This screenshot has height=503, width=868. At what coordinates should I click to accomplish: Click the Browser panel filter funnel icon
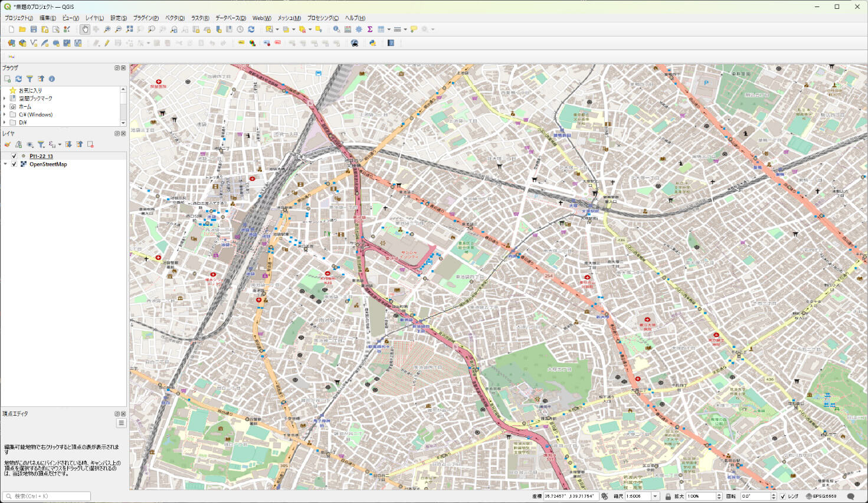30,78
